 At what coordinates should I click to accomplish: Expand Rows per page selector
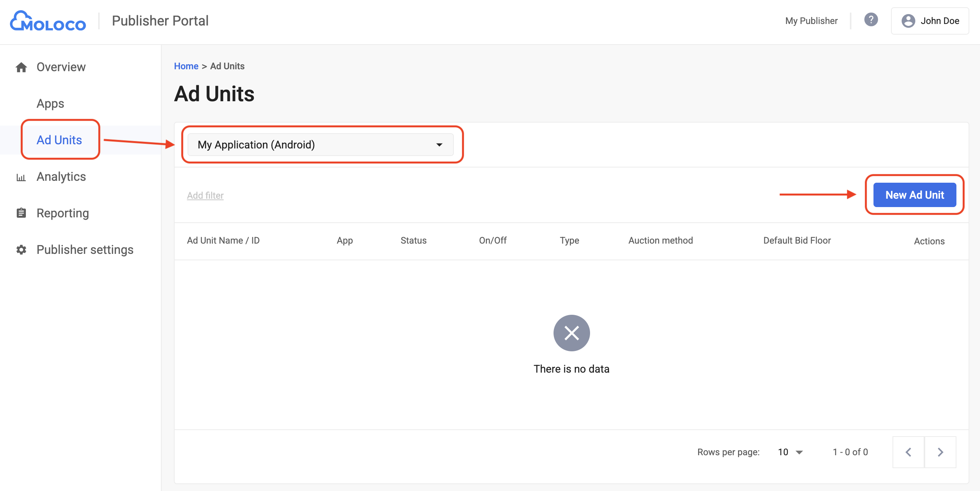(790, 452)
